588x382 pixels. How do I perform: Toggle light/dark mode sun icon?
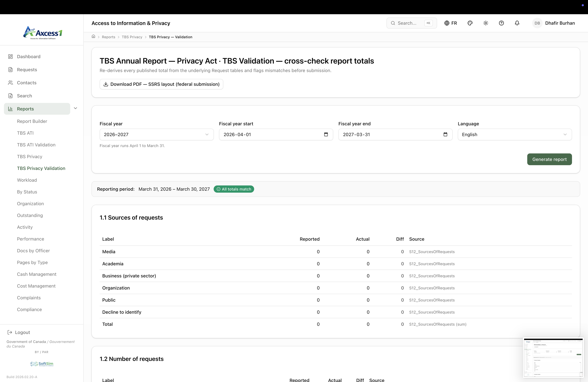(x=485, y=23)
